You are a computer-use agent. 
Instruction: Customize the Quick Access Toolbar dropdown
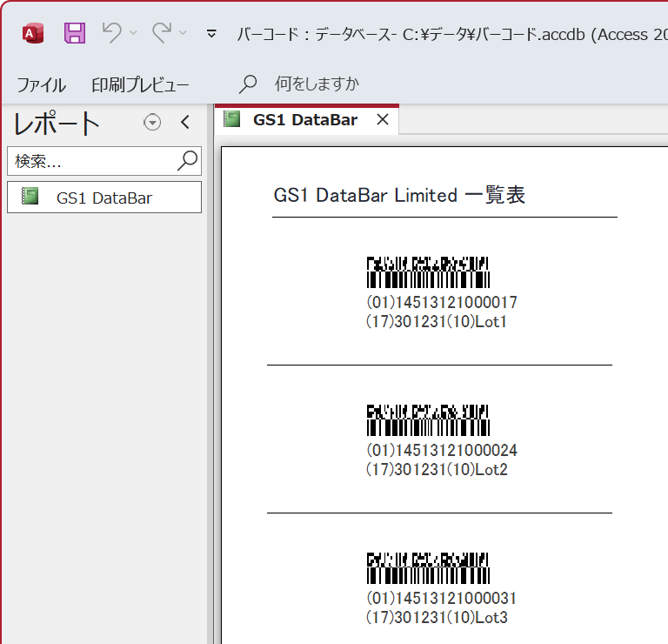tap(211, 33)
